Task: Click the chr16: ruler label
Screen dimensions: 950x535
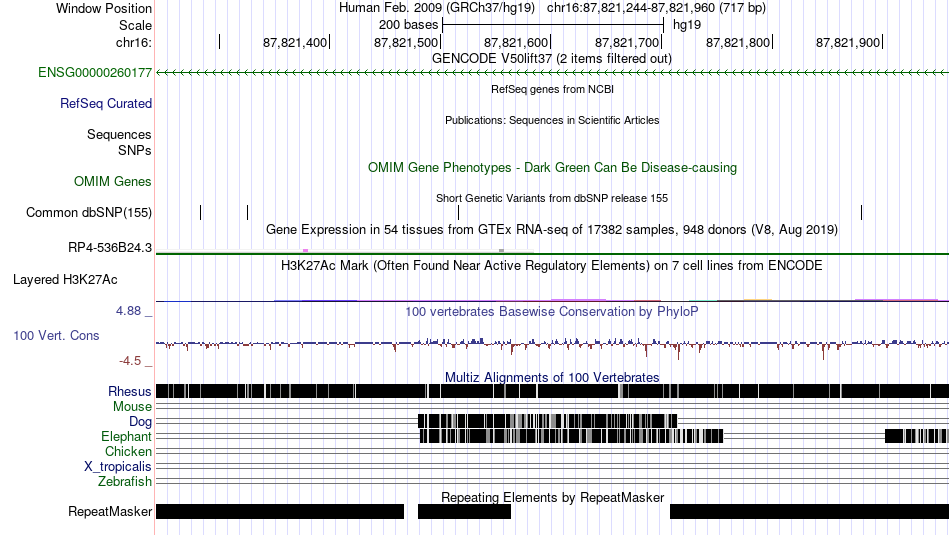Action: click(x=133, y=42)
